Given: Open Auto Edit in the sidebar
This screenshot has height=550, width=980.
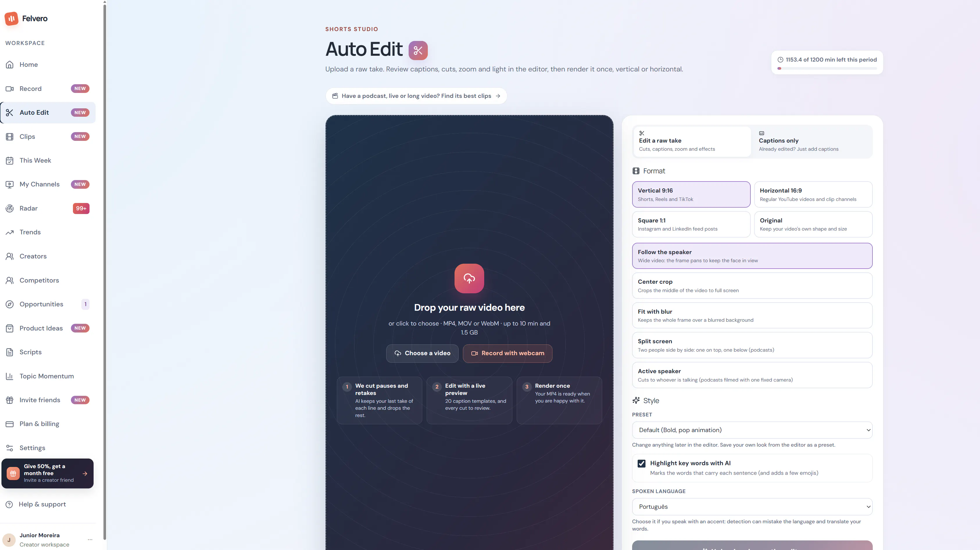Looking at the screenshot, I should 48,112.
